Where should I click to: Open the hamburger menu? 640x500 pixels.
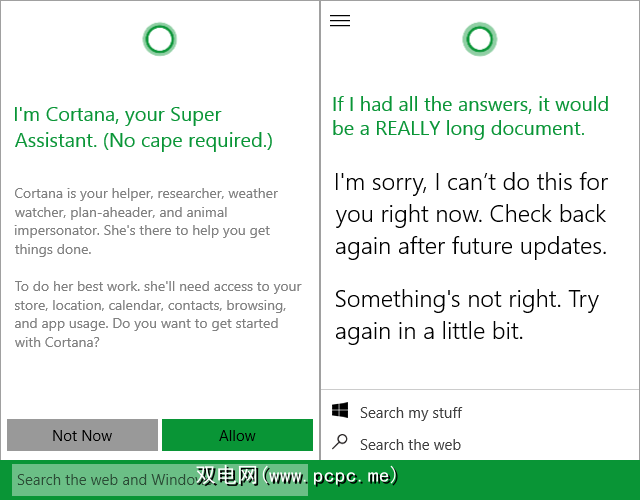pyautogui.click(x=340, y=21)
